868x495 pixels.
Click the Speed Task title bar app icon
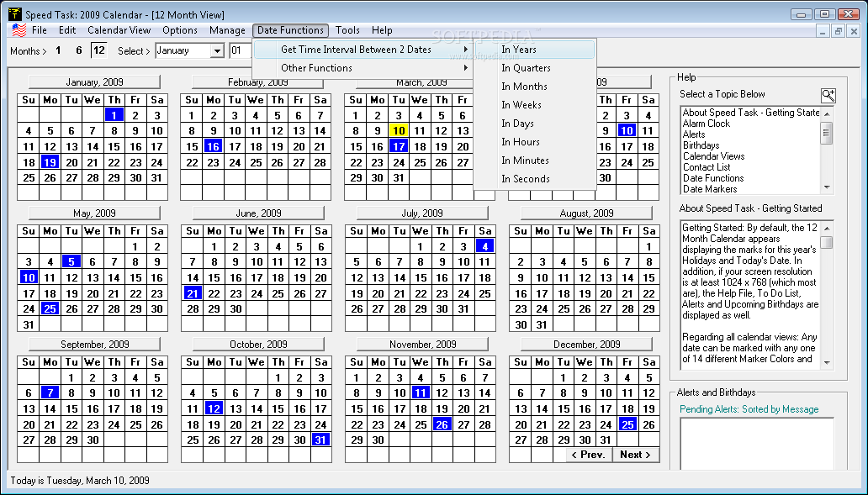(15, 13)
